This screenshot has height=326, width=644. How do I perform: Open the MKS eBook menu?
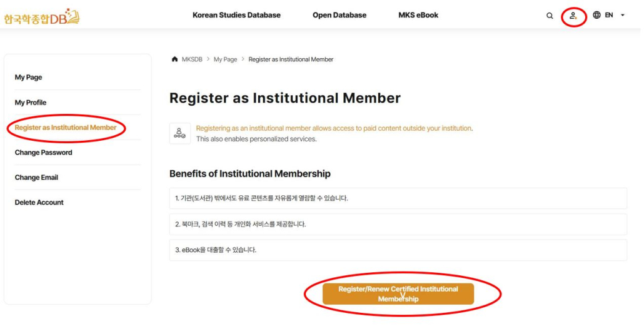(418, 15)
